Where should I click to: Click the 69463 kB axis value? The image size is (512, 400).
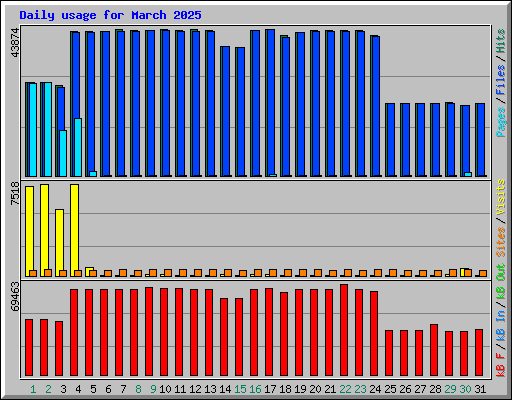[15, 296]
